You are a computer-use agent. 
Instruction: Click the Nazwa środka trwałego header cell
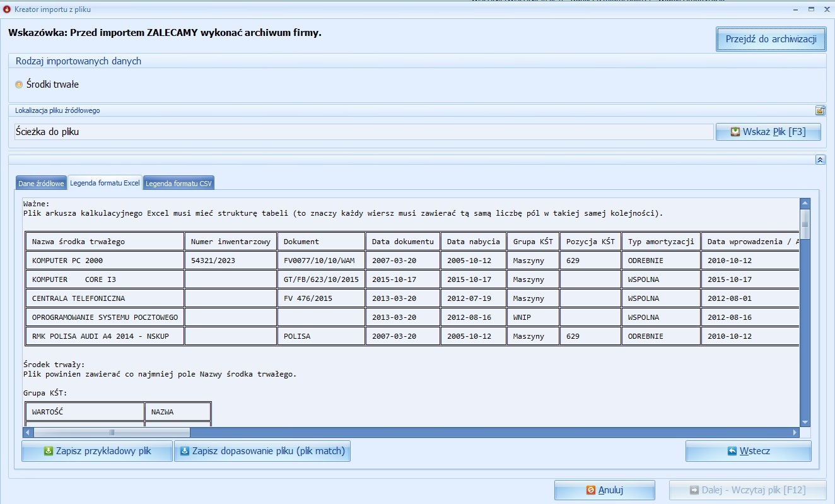(105, 242)
